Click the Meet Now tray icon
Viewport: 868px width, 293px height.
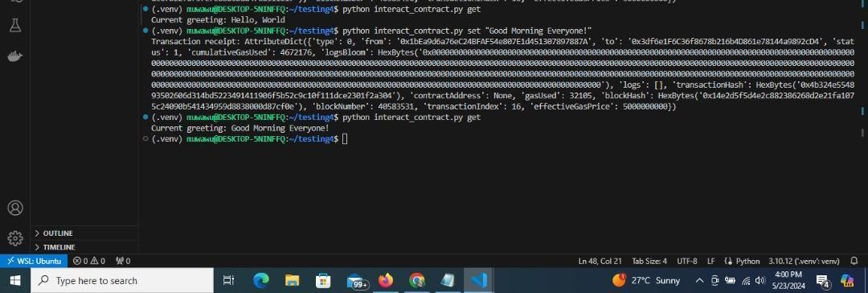point(714,280)
